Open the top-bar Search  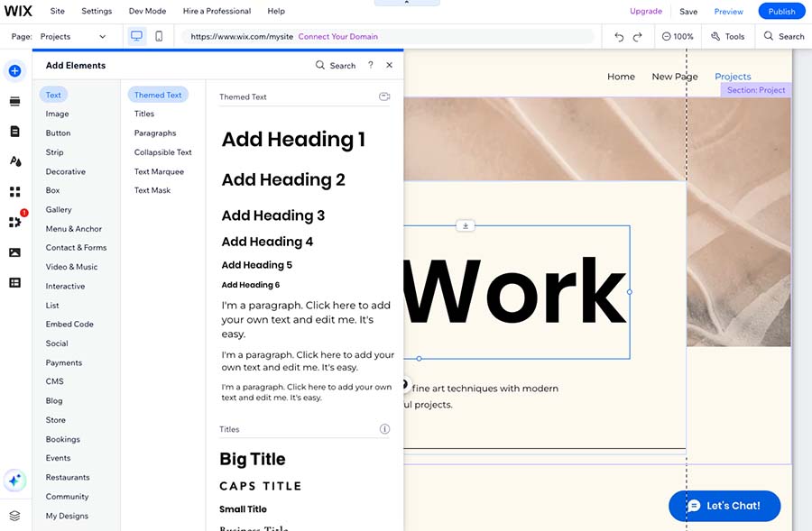[x=784, y=37]
